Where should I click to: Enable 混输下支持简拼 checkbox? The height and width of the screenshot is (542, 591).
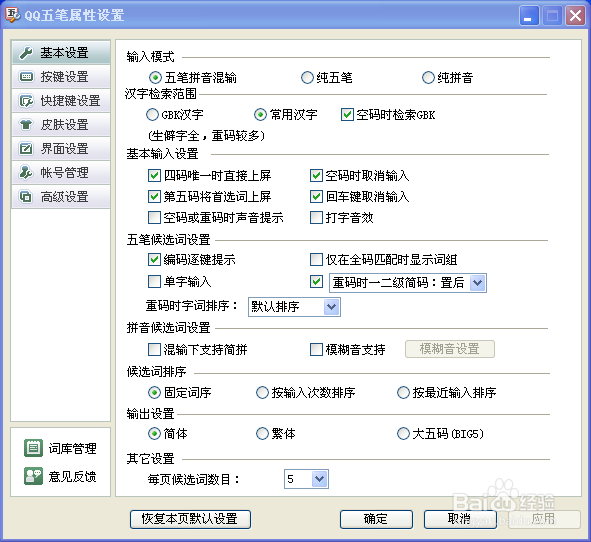(x=154, y=349)
